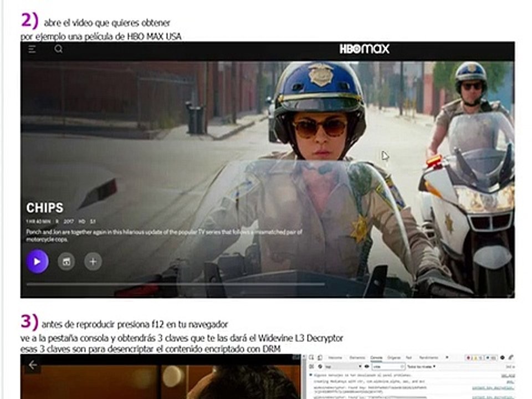532x399 pixels.
Task: Click the back arrow in the video player
Action: click(x=33, y=365)
